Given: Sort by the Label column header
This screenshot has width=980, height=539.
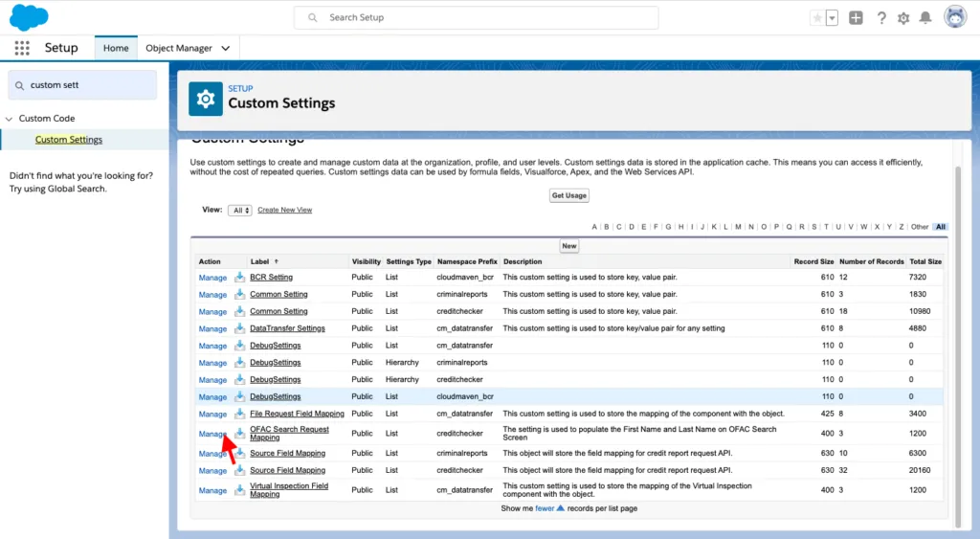Looking at the screenshot, I should pyautogui.click(x=259, y=262).
